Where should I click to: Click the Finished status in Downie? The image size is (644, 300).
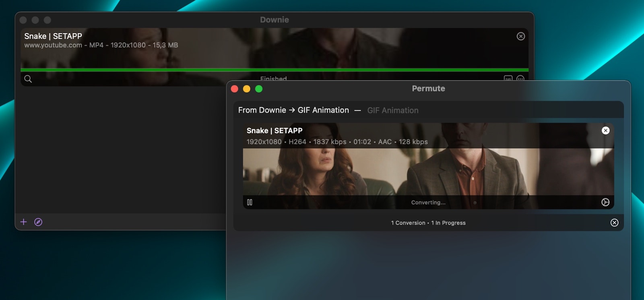[274, 78]
